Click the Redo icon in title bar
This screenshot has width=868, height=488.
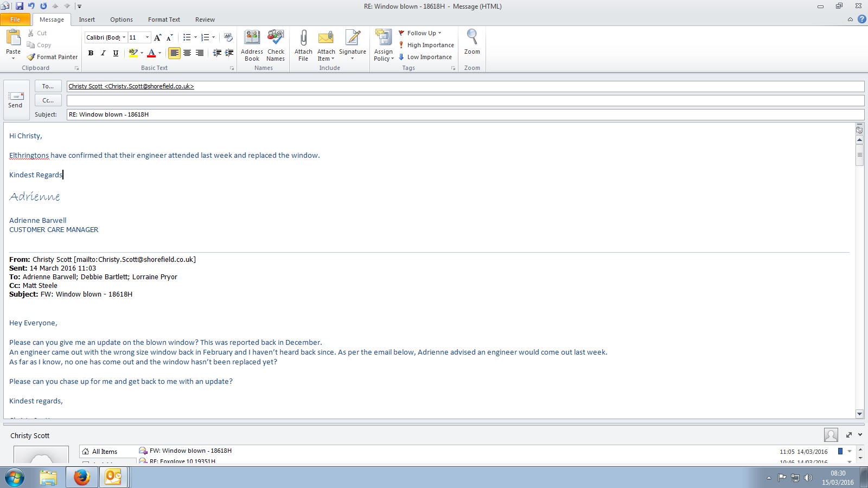pos(43,6)
